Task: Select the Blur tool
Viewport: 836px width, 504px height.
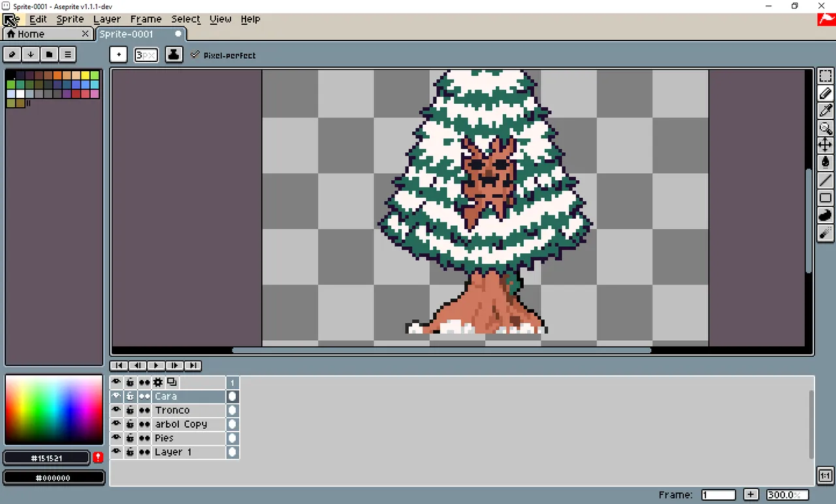Action: [x=826, y=232]
